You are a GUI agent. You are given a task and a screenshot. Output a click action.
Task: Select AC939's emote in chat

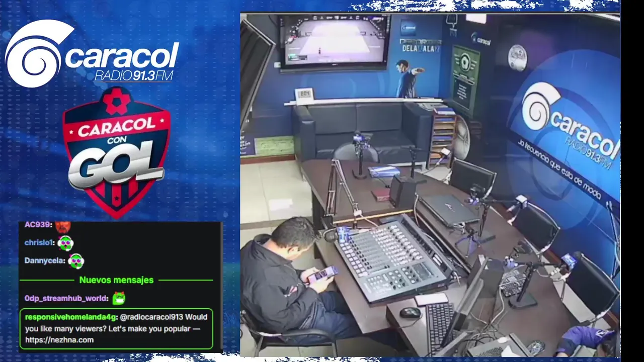(x=62, y=227)
